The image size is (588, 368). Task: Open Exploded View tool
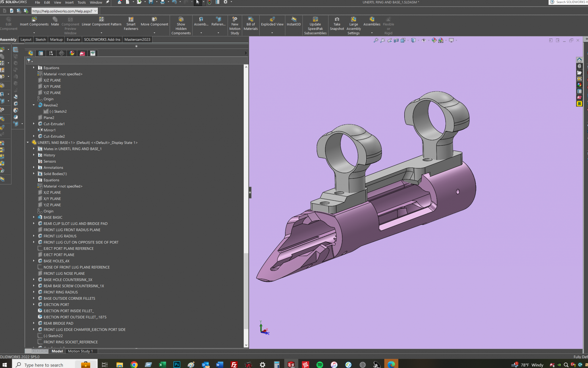coord(272,20)
